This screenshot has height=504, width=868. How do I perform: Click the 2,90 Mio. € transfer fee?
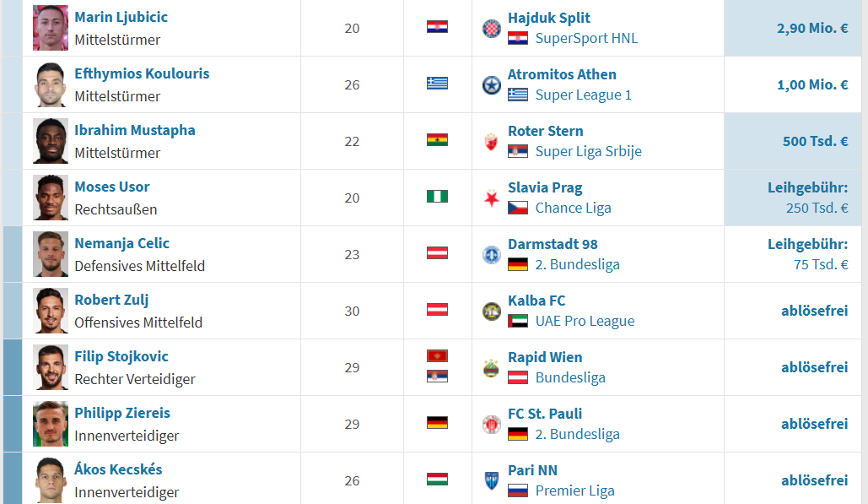812,28
